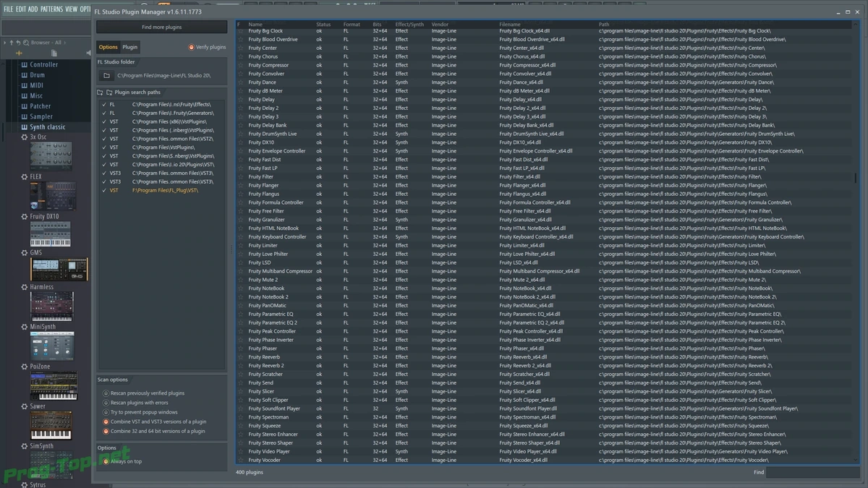Viewport: 868px width, 488px height.
Task: Click the first folder icon beside Plugin search paths
Action: point(101,93)
